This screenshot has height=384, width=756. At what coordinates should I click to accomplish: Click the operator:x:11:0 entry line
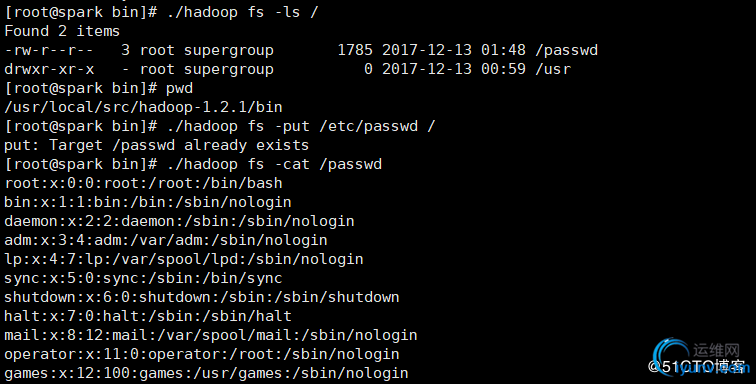202,354
